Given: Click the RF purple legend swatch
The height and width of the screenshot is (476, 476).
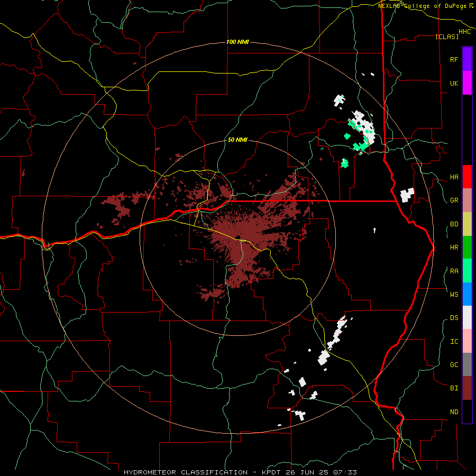Looking at the screenshot, I should [467, 59].
